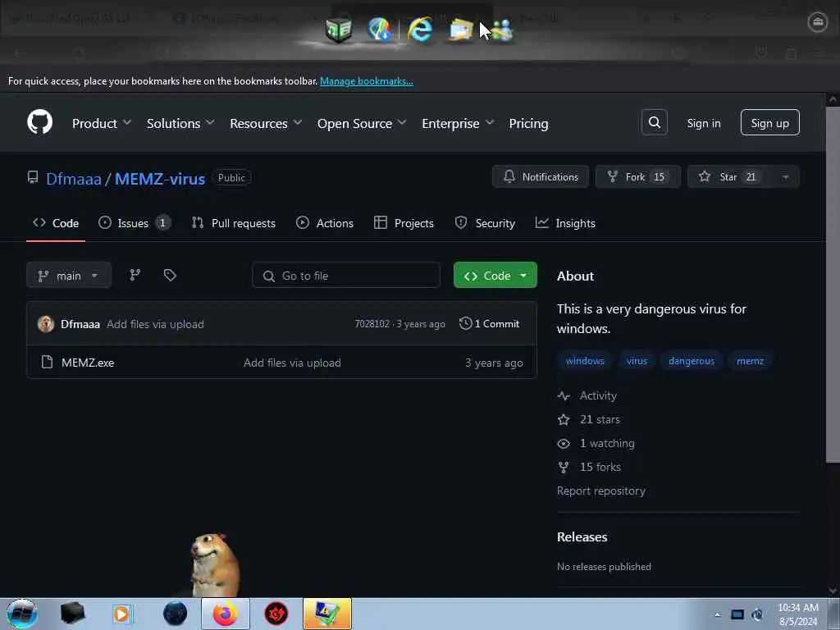Open the branches icon next to main

pyautogui.click(x=135, y=275)
